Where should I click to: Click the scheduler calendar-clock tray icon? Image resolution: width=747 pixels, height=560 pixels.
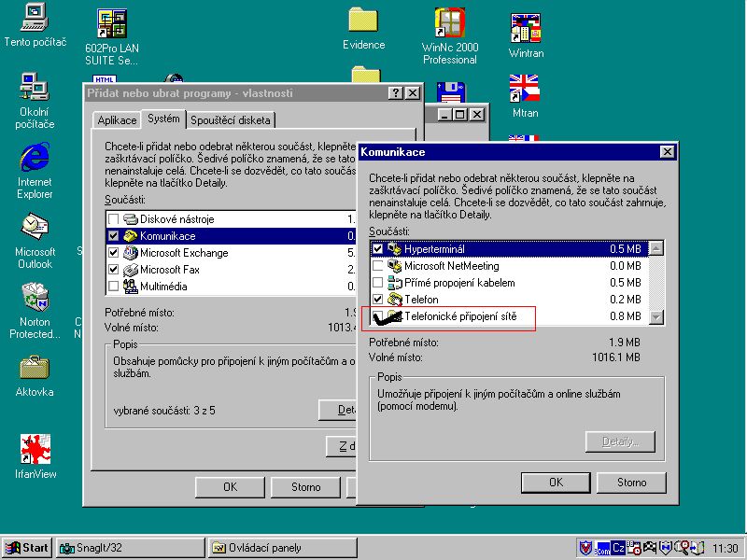(634, 548)
